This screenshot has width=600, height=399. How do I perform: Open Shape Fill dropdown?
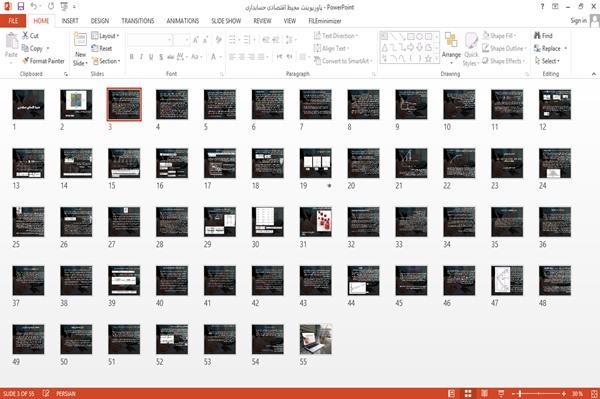point(499,36)
